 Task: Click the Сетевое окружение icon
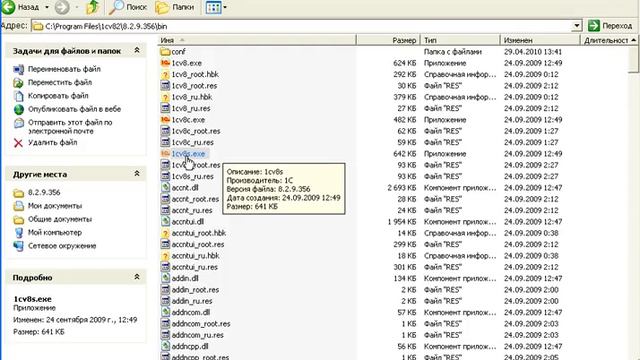18,246
